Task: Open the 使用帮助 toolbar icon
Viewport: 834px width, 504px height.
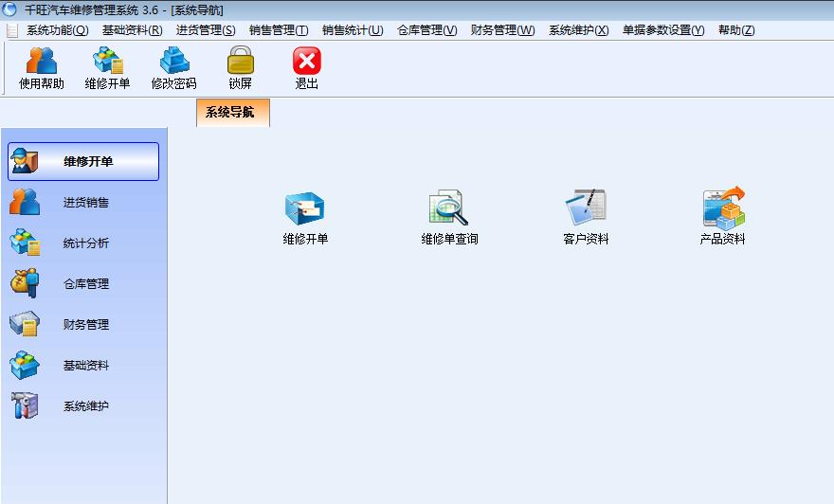Action: click(42, 68)
